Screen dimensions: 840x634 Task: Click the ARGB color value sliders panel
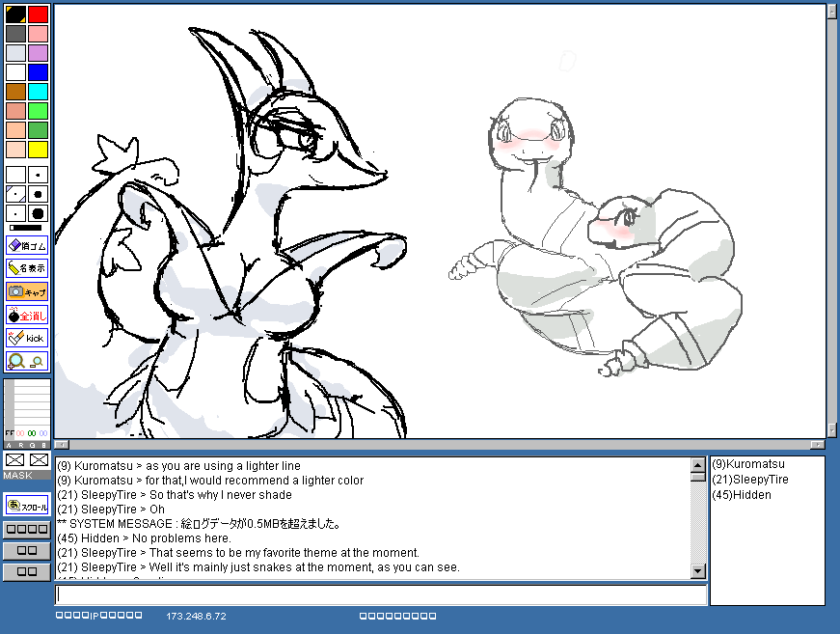point(27,413)
